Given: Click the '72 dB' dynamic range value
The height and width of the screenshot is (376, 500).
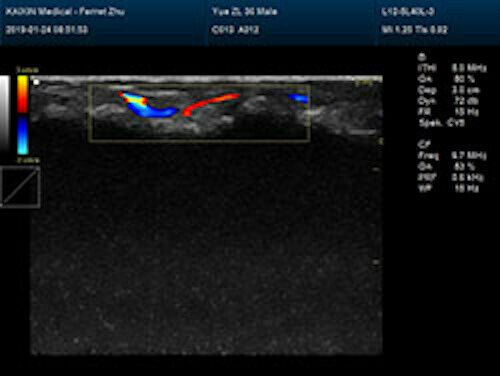Looking at the screenshot, I should tap(466, 101).
